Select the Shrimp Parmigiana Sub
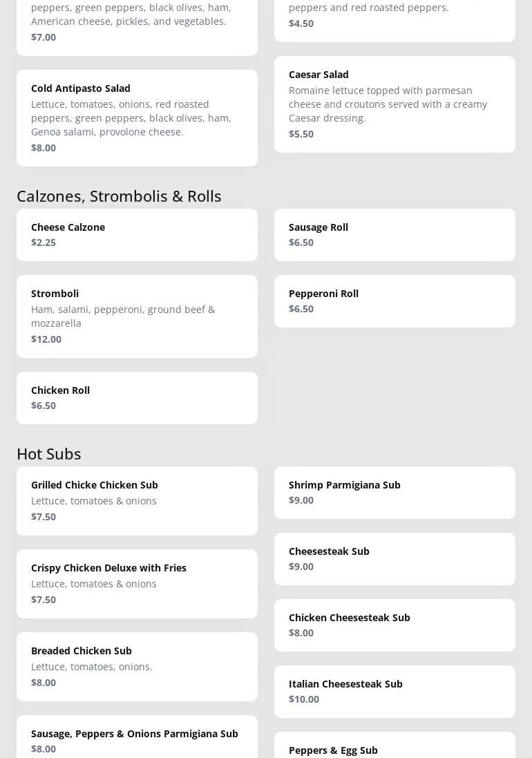 point(395,492)
